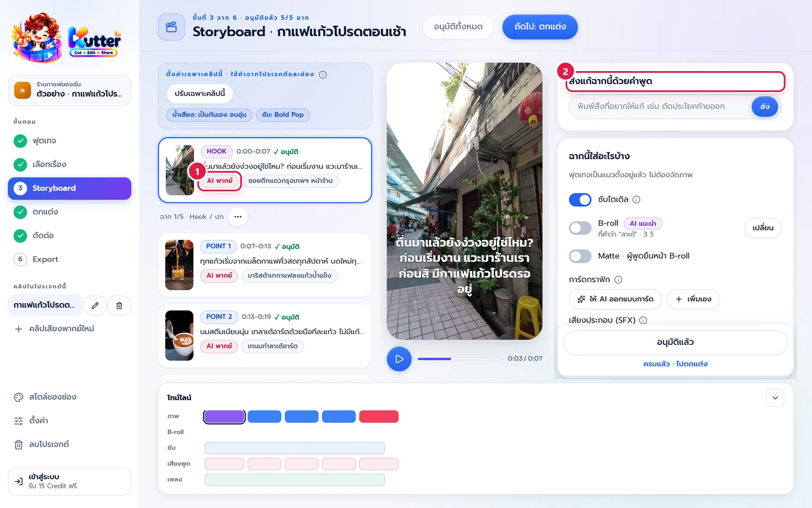Select the POINT 1 iced coffee scene thumbnail

[x=179, y=265]
